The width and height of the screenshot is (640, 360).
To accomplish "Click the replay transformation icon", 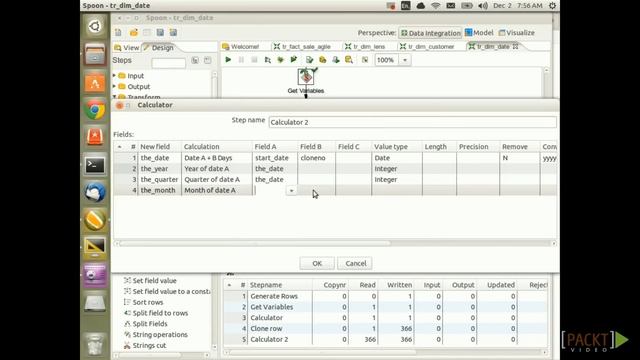I will [x=293, y=60].
